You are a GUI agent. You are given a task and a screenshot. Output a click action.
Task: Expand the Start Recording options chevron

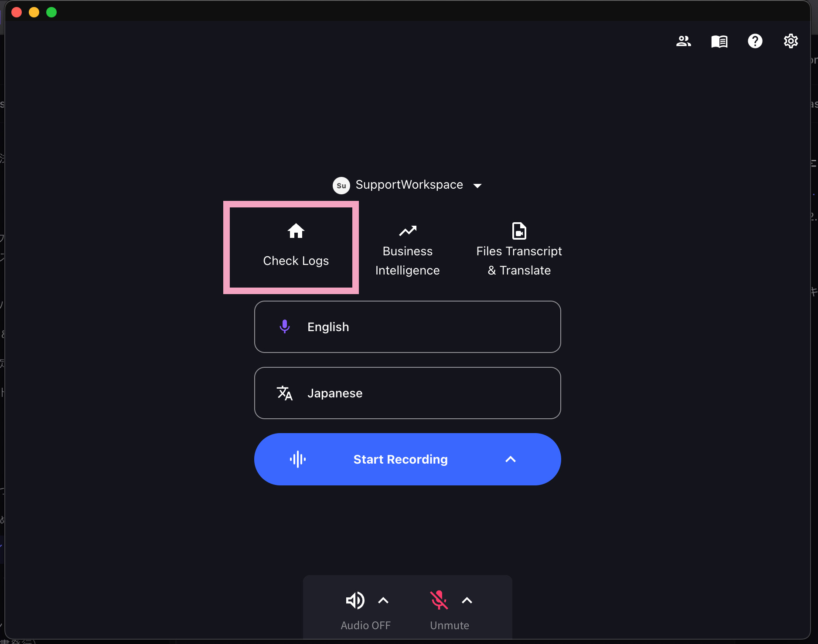[510, 459]
